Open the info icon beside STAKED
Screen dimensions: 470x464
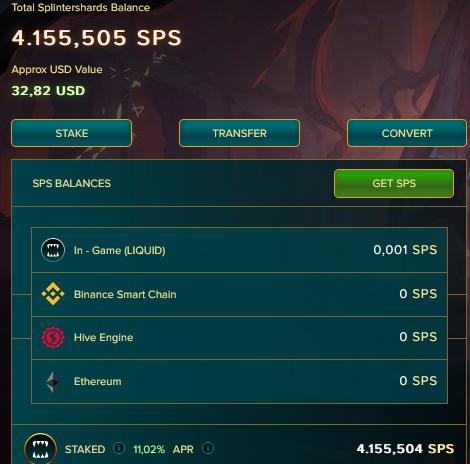pos(119,448)
